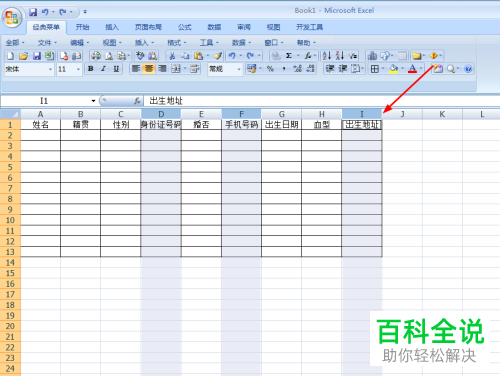Apply yellow Fill Color bucket
This screenshot has height=376, width=500.
click(394, 69)
